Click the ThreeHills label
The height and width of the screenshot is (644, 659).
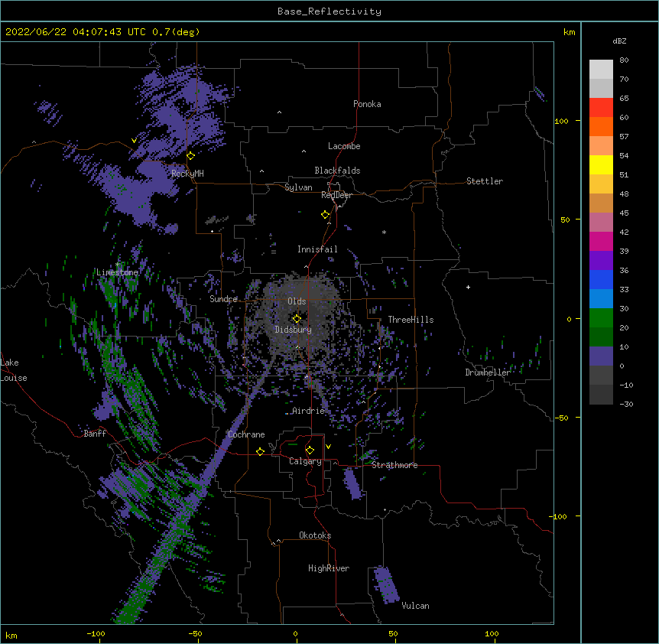click(x=411, y=320)
